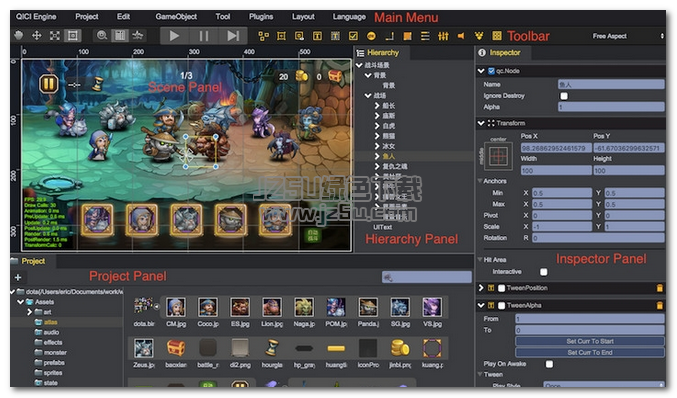The height and width of the screenshot is (398, 677).
Task: Open the Free Aspect dropdown
Action: [627, 36]
